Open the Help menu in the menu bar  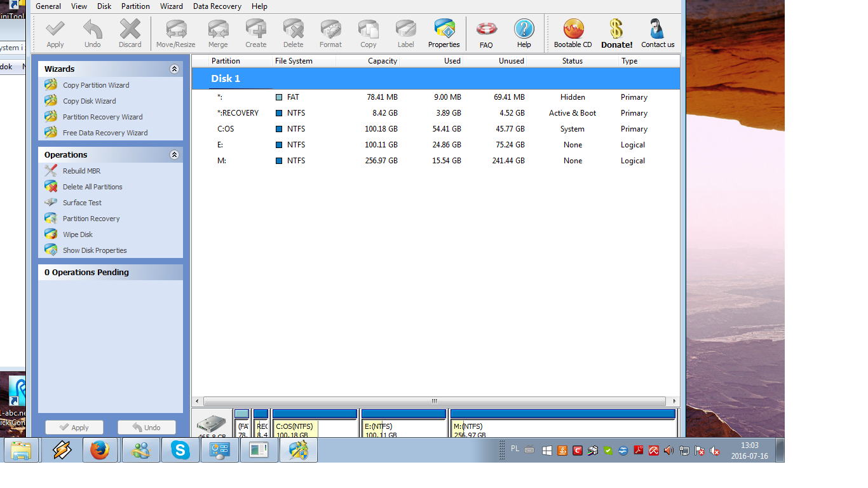[259, 6]
